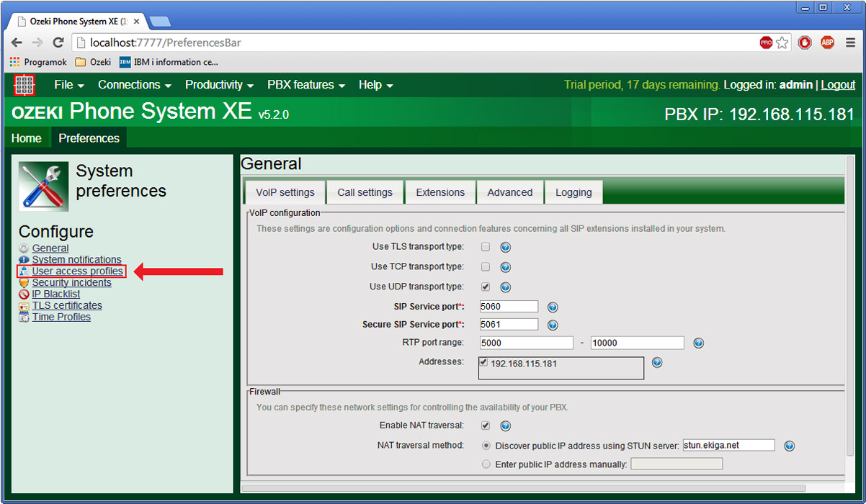Viewport: 866px width, 504px height.
Task: Uncheck the 192.168.115.181 address checkbox
Action: coord(484,363)
